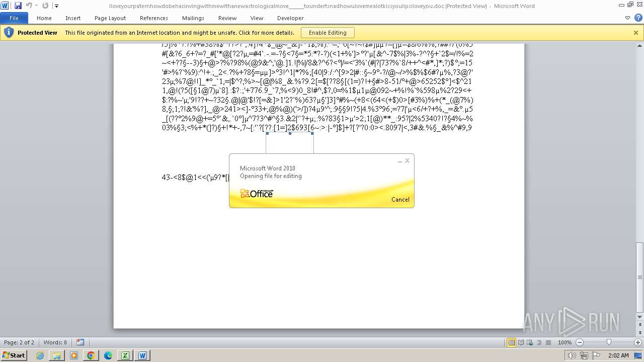Close the Protected View message bar
This screenshot has width=644, height=362.
point(636,33)
